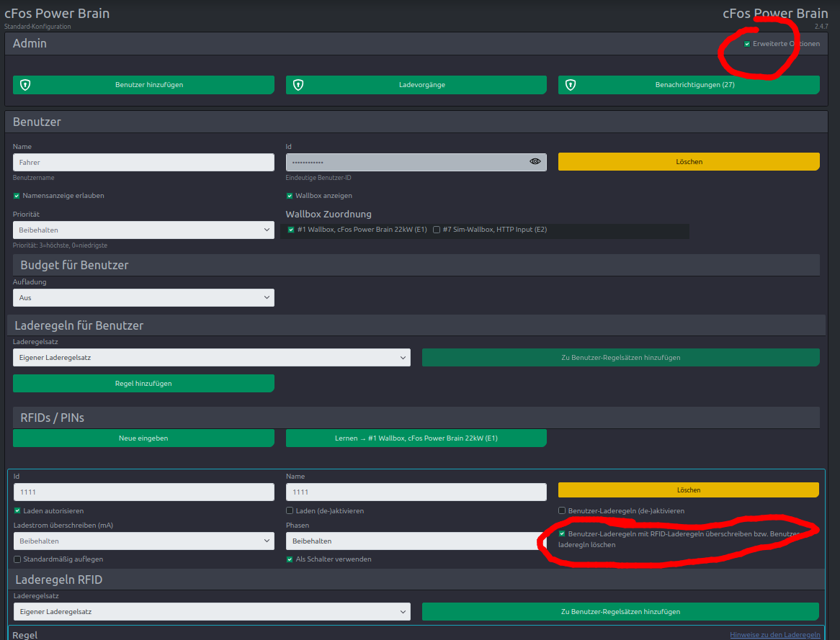
Task: Check Benutzer-Laderegeln (de-)aktivieren
Action: (x=562, y=511)
